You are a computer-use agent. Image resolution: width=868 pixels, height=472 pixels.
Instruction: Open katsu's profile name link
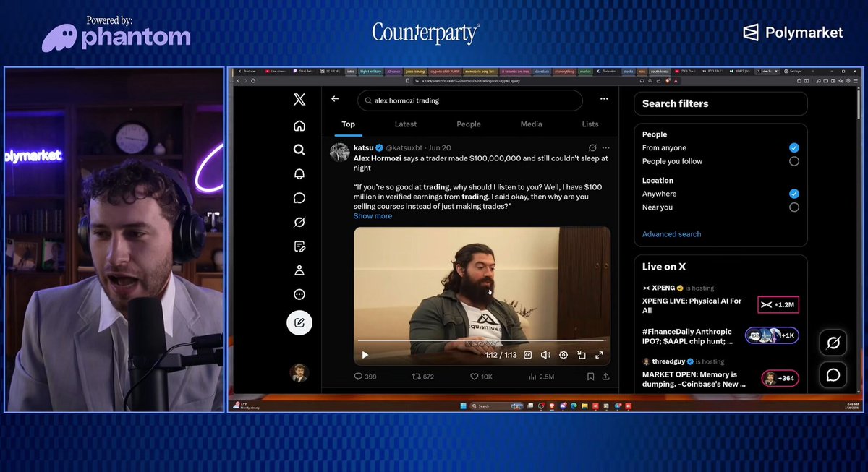[363, 147]
